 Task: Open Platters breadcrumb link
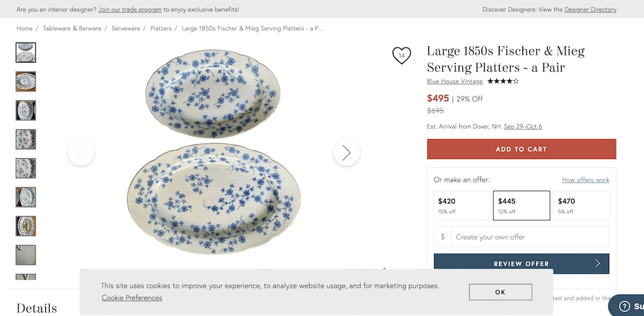pyautogui.click(x=160, y=28)
